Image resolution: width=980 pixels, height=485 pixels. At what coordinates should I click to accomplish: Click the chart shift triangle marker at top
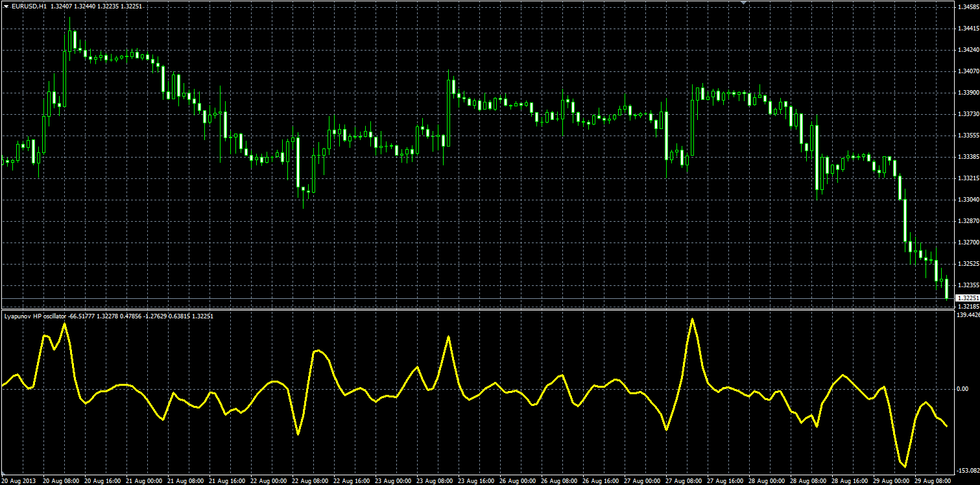(745, 3)
